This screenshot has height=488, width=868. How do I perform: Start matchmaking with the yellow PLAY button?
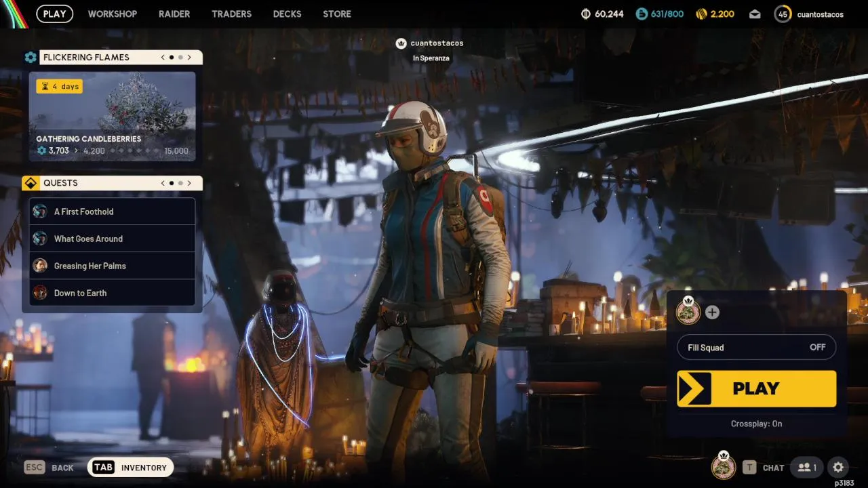pos(757,388)
